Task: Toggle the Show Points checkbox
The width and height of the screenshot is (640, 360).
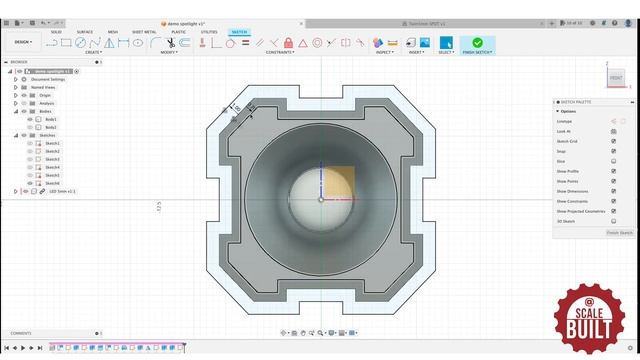Action: [613, 181]
